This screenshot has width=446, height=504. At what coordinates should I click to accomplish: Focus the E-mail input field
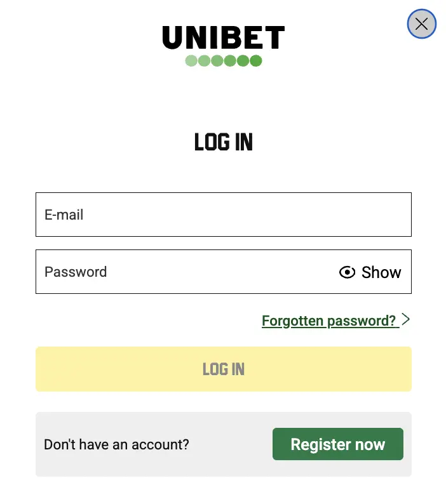pos(223,215)
